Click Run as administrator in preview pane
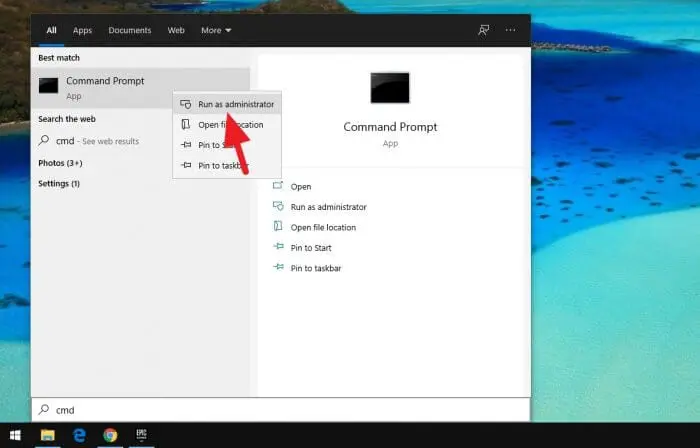This screenshot has width=700, height=448. click(329, 207)
